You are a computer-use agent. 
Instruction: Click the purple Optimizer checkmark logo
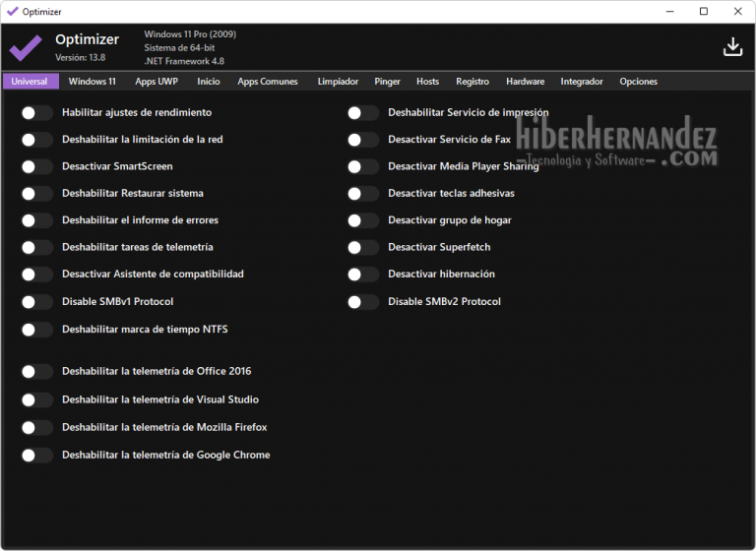26,47
